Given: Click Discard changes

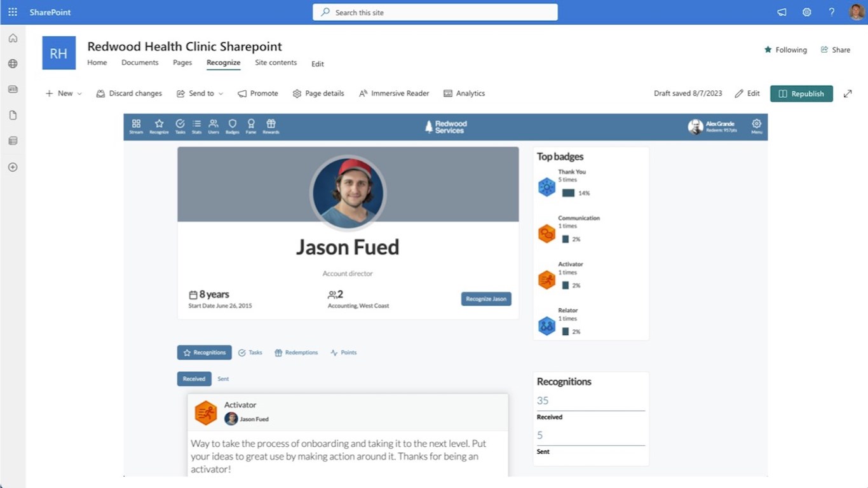Looking at the screenshot, I should point(129,93).
